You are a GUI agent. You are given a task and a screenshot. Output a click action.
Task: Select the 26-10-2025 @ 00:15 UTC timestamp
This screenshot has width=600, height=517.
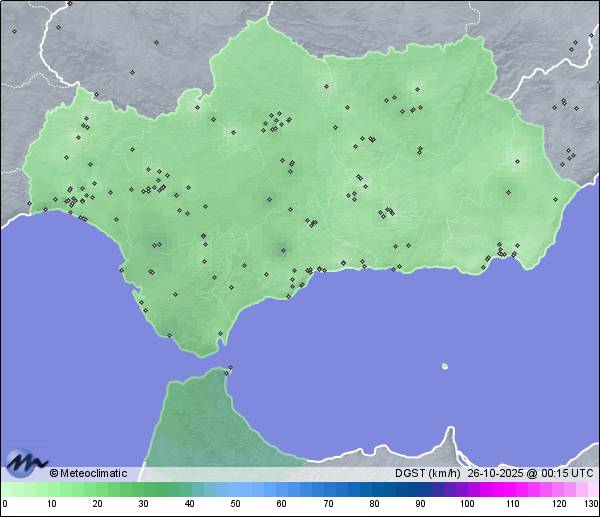(x=529, y=473)
